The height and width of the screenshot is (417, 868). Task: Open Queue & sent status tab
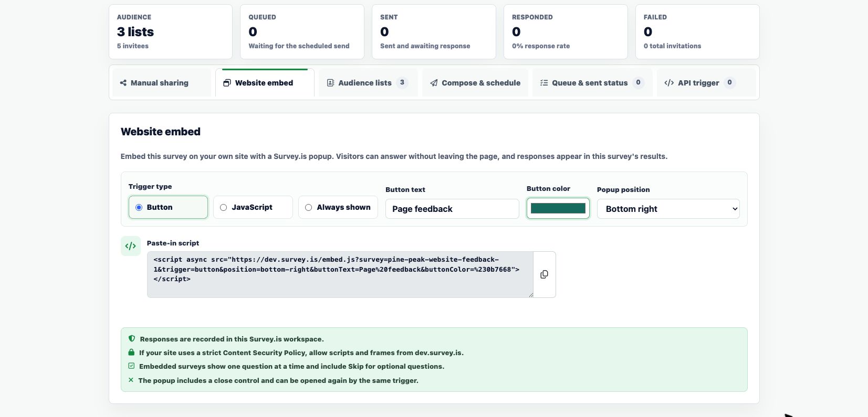[592, 83]
